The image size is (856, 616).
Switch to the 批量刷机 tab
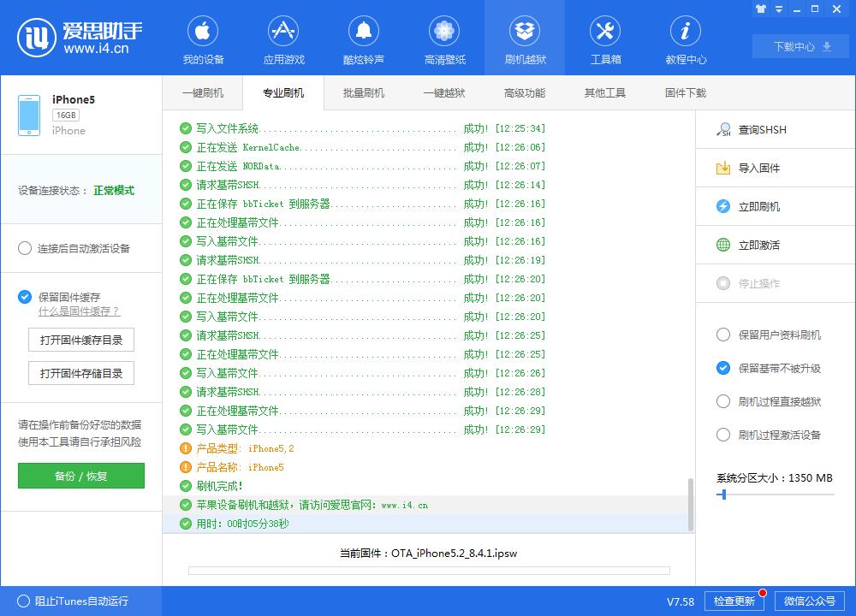tap(363, 92)
